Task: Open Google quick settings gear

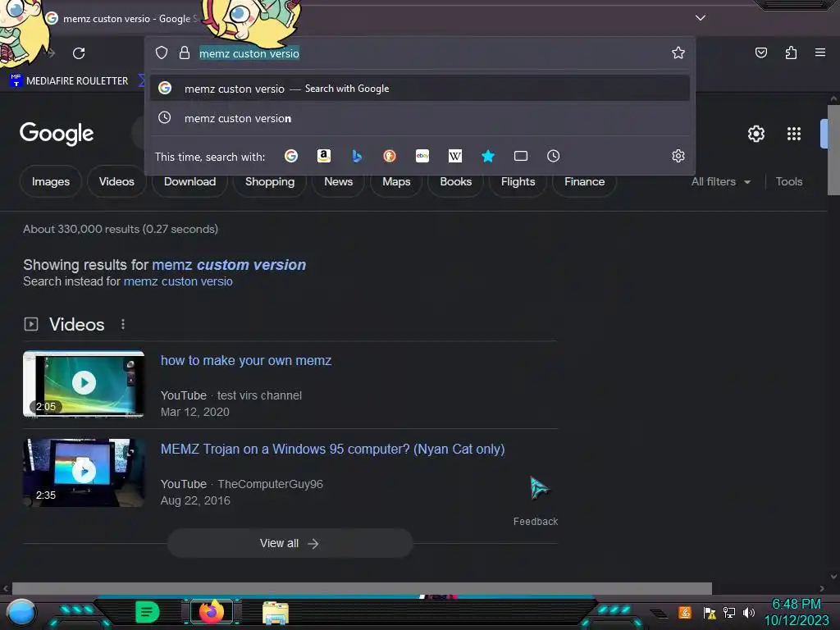Action: 756,134
